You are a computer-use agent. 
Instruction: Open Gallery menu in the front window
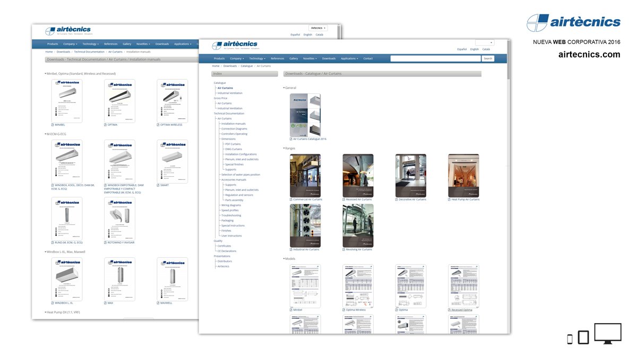click(x=294, y=58)
